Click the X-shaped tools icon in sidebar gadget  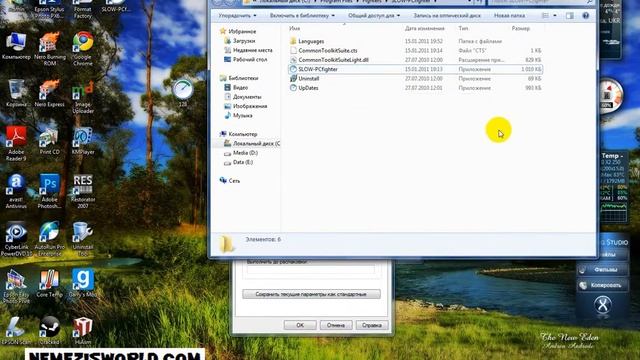[x=603, y=305]
